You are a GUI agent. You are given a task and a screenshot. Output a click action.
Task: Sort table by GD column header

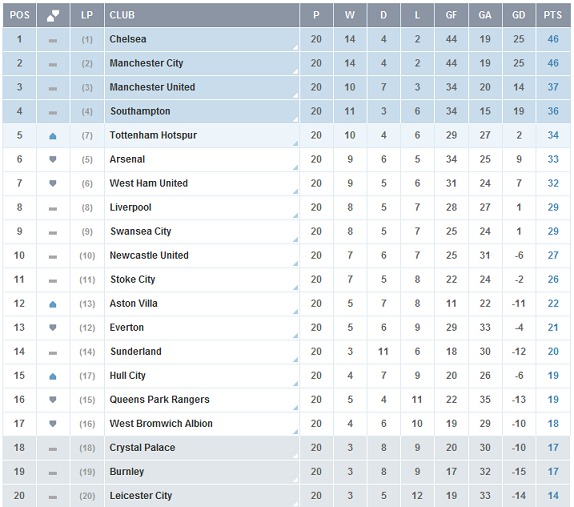tap(519, 15)
